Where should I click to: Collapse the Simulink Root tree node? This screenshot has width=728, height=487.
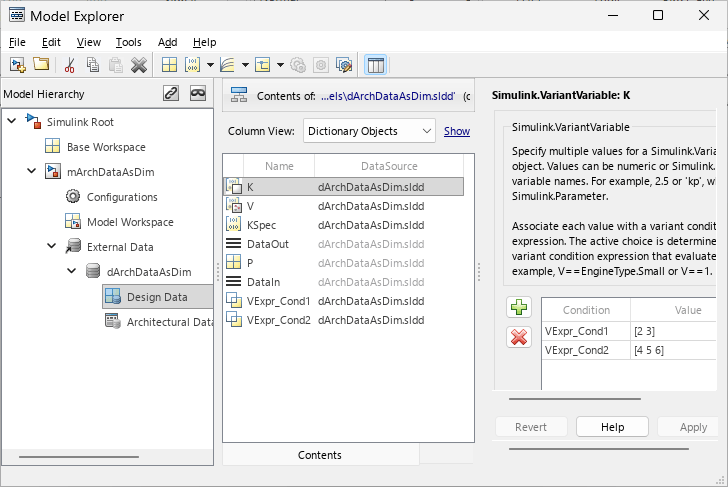(12, 121)
